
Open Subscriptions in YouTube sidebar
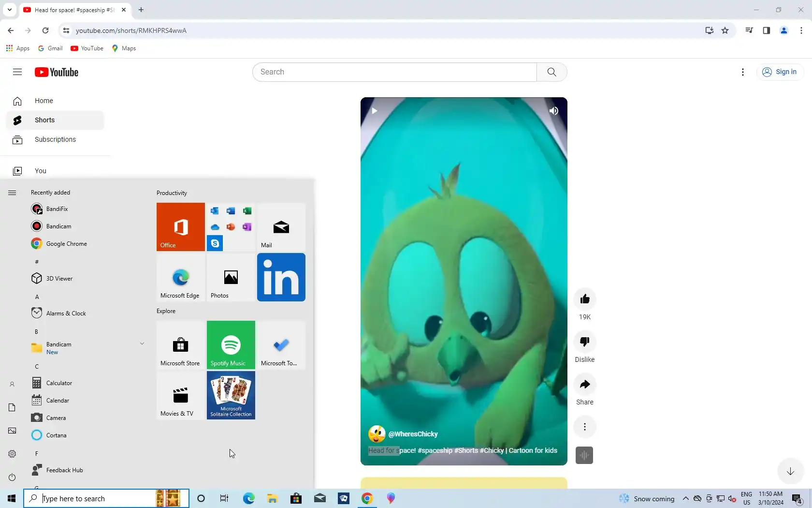coord(55,139)
